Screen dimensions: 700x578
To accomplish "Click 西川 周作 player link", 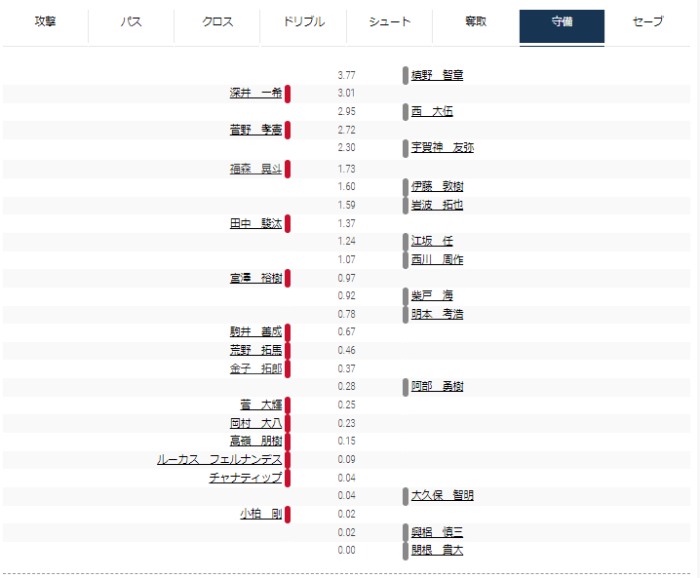I will coord(437,260).
